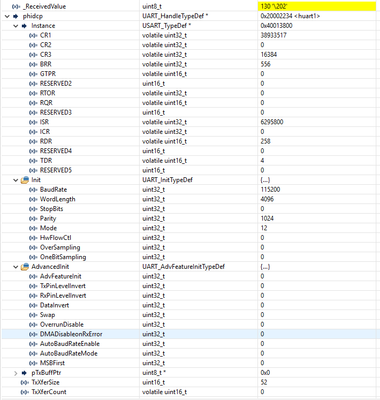
Task: Click the Parity variable icon
Action: coord(33,219)
